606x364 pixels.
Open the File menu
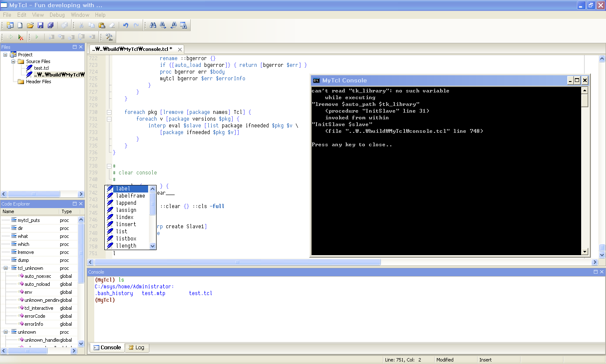pos(7,15)
